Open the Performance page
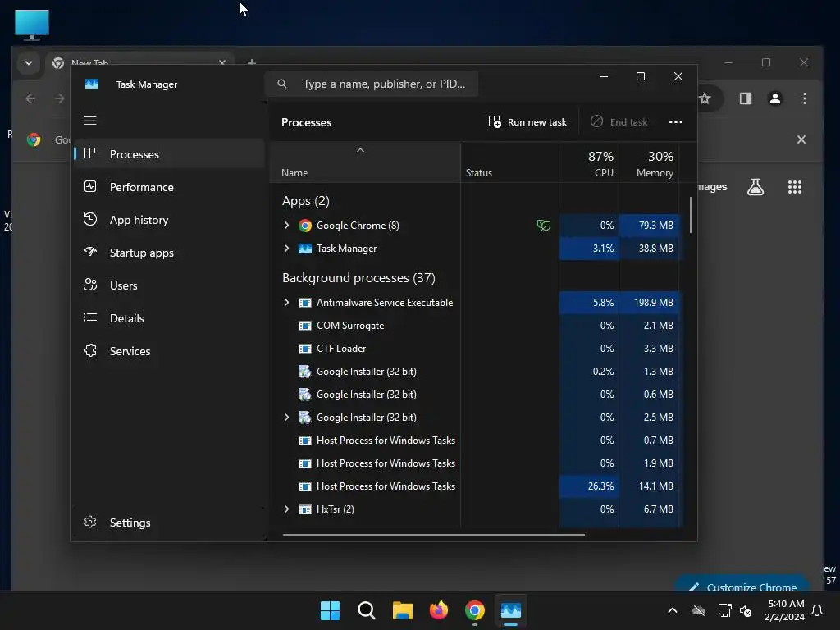Screen dimensions: 840x630 tap(169, 187)
